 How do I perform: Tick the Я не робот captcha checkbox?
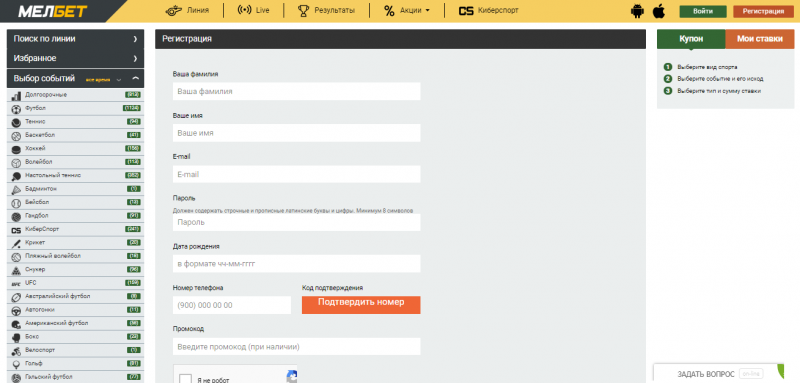[186, 379]
